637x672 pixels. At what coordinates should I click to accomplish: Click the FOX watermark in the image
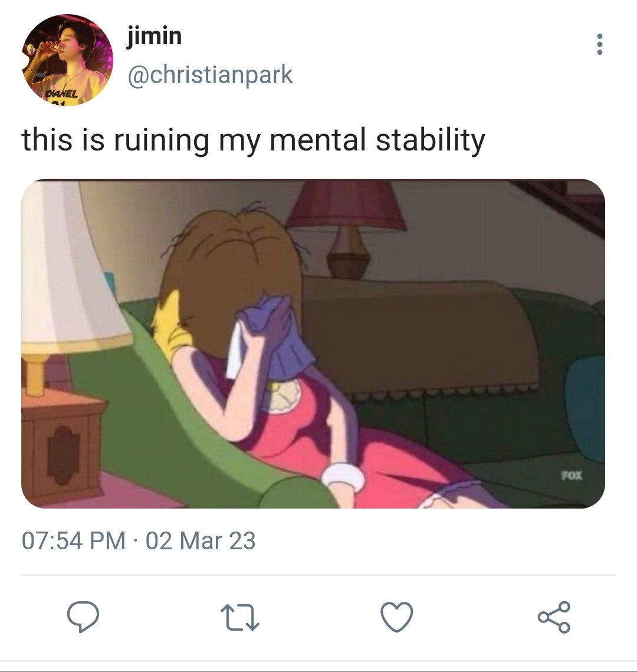click(572, 476)
